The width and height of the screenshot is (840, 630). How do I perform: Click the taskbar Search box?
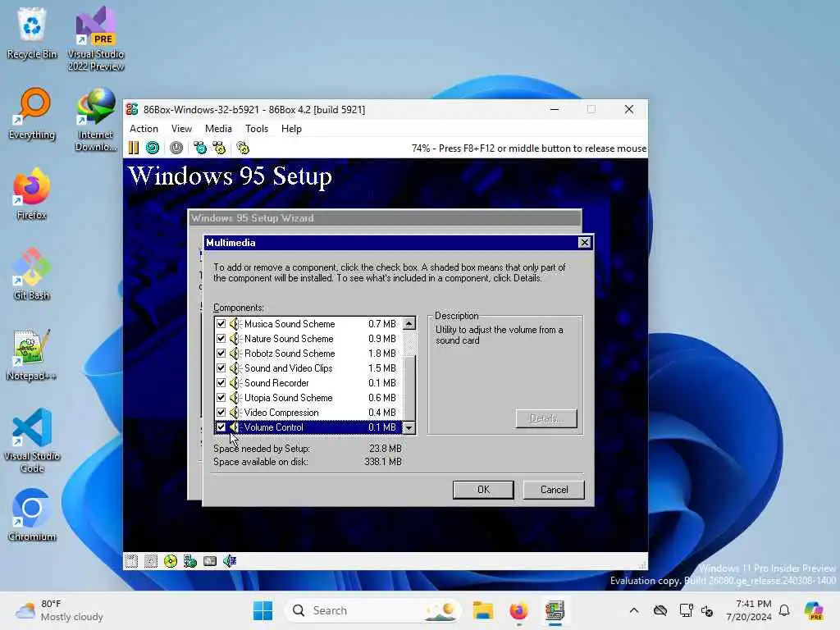click(373, 610)
